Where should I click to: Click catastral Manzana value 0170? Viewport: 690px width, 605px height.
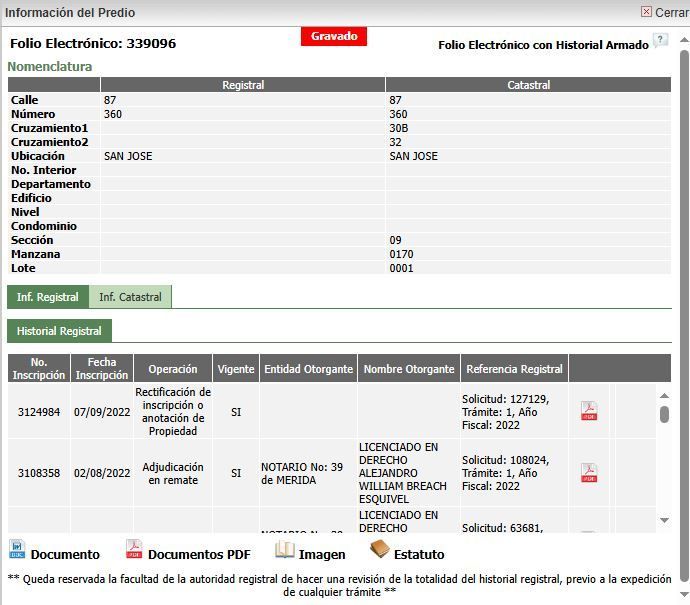point(401,254)
